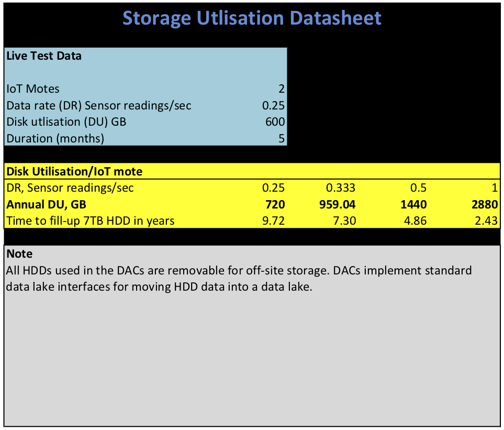Select the IoT Motes value 2
Viewport: 504px width, 430px height.
pyautogui.click(x=282, y=89)
